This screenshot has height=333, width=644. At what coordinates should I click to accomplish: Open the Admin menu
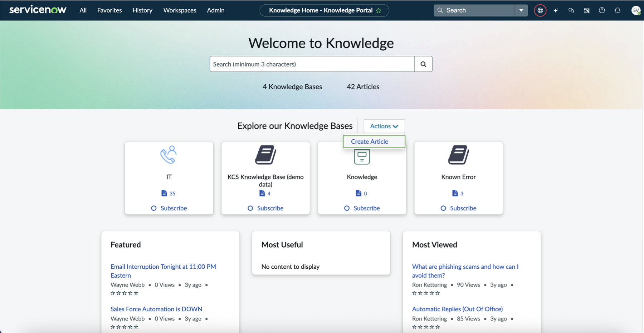[216, 10]
